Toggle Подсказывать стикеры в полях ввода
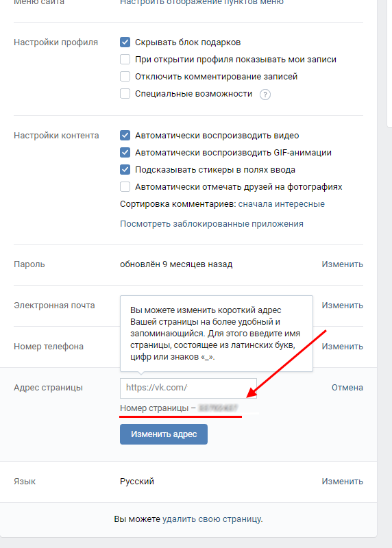The width and height of the screenshot is (392, 548). [125, 169]
